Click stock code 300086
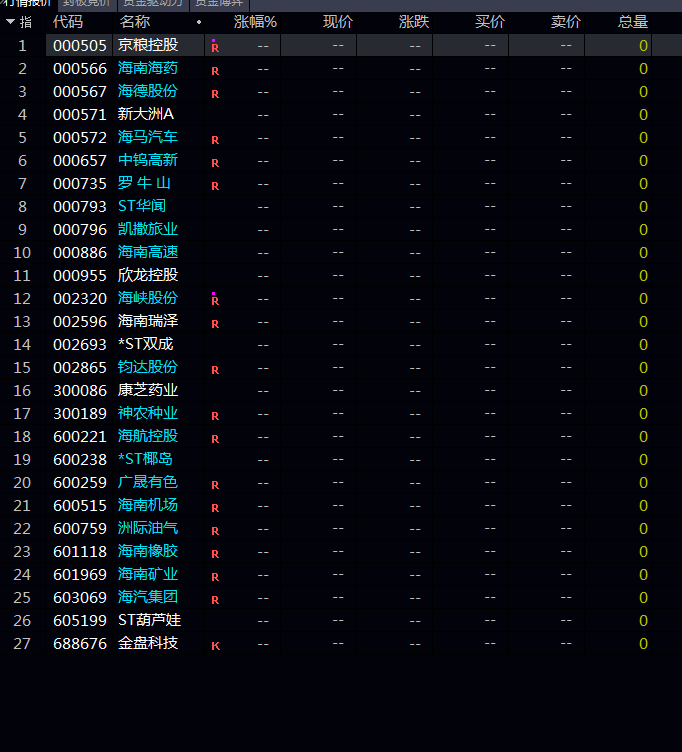 [80, 391]
